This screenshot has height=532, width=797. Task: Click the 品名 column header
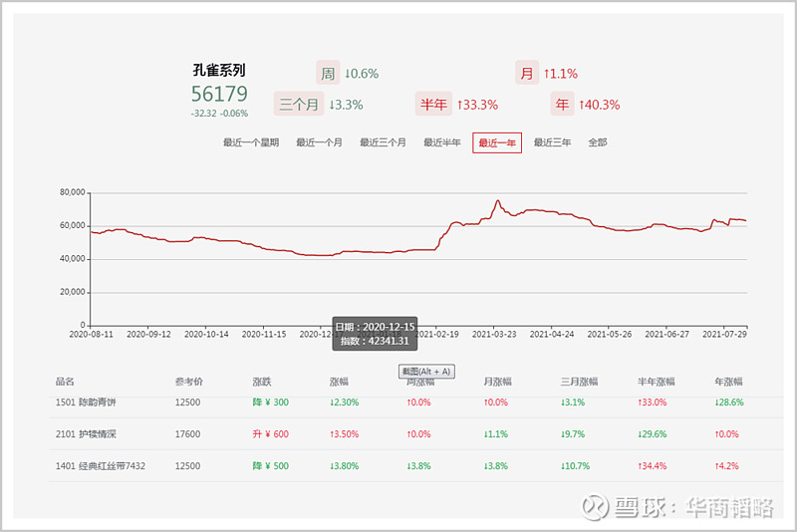pos(65,382)
